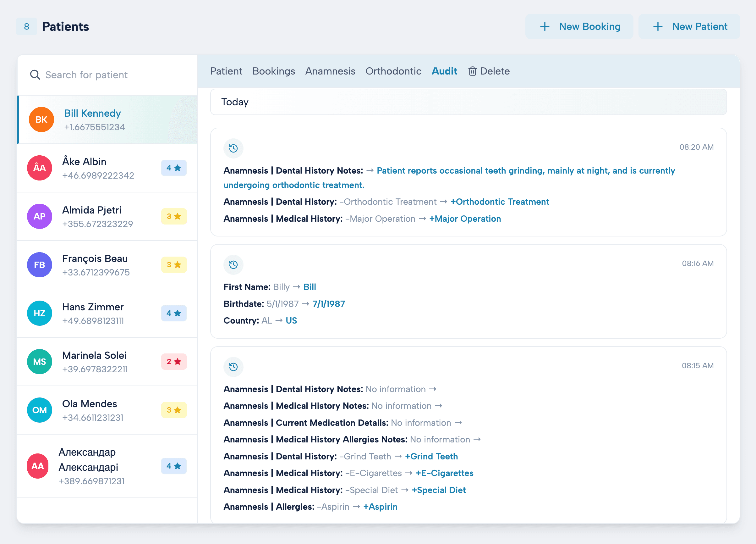756x544 pixels.
Task: Click the BK avatar of Bill Kennedy
Action: pos(41,119)
